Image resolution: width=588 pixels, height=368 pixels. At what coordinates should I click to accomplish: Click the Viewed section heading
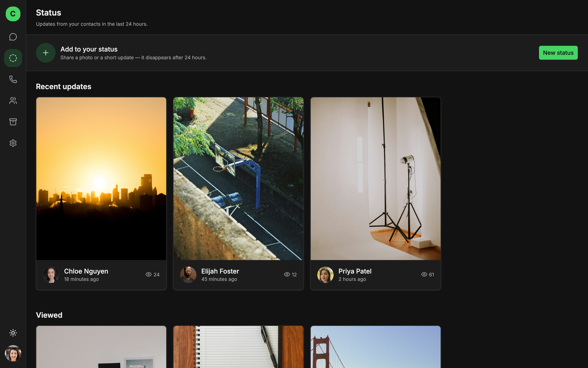tap(49, 315)
